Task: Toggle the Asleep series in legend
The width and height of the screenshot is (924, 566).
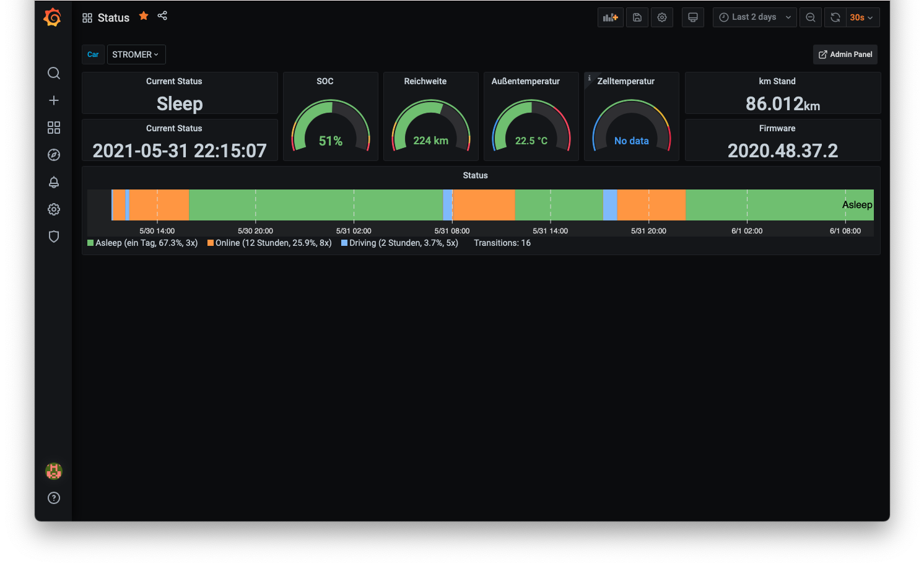Action: click(x=146, y=243)
